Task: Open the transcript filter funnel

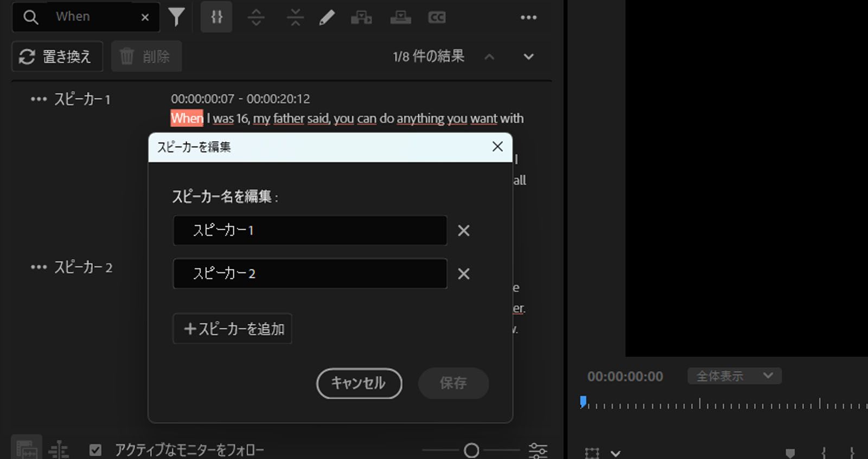Action: pos(177,17)
